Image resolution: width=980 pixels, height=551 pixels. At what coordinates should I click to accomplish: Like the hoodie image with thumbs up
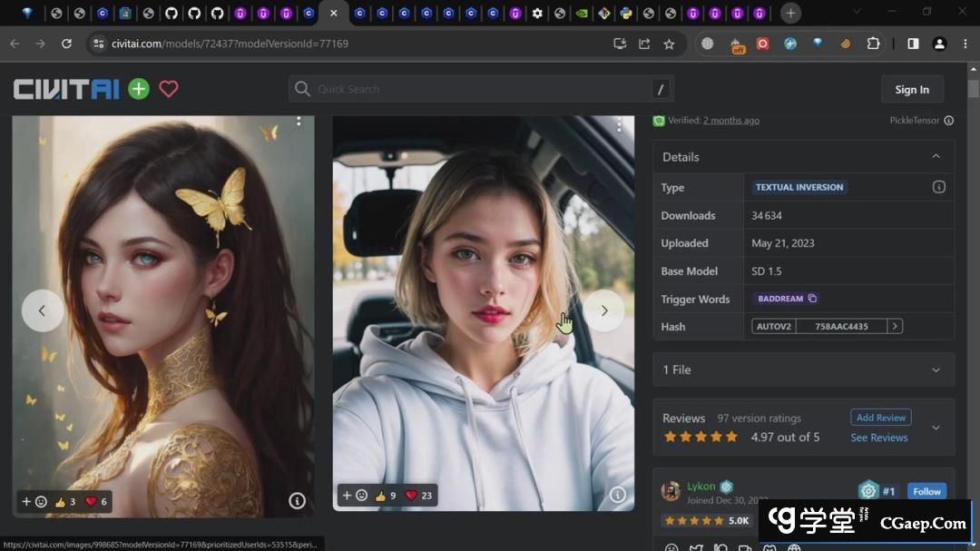pyautogui.click(x=381, y=496)
